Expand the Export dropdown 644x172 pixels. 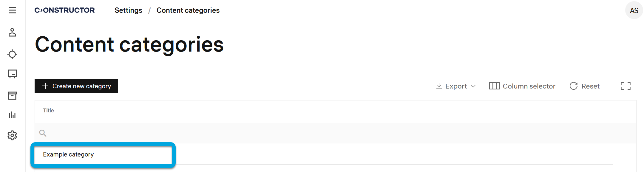pos(456,86)
